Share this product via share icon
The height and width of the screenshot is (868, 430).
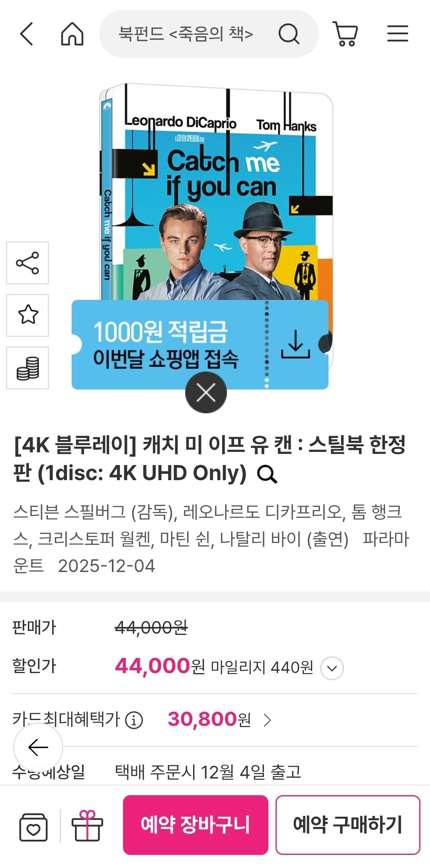point(27,263)
